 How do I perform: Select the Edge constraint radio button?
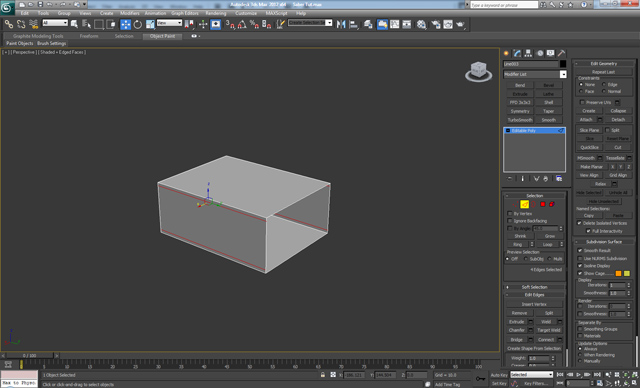click(x=604, y=84)
